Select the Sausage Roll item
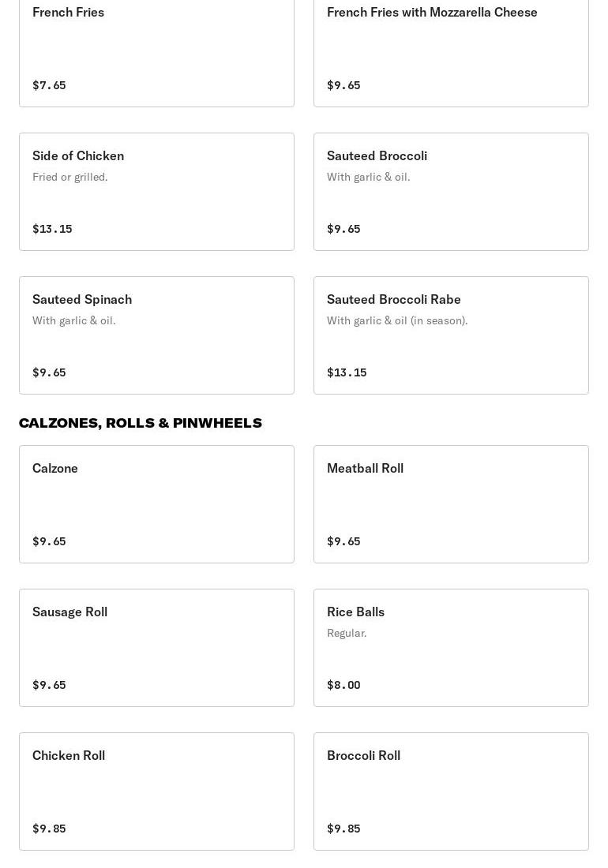This screenshot has width=608, height=868. coord(69,612)
